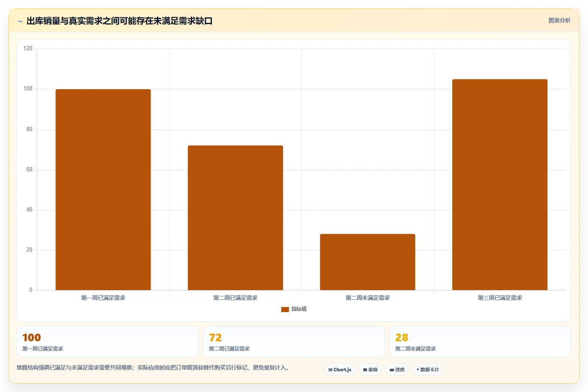This screenshot has width=588, height=392.
Task: Click the 数据卡片 tag chip
Action: point(428,370)
